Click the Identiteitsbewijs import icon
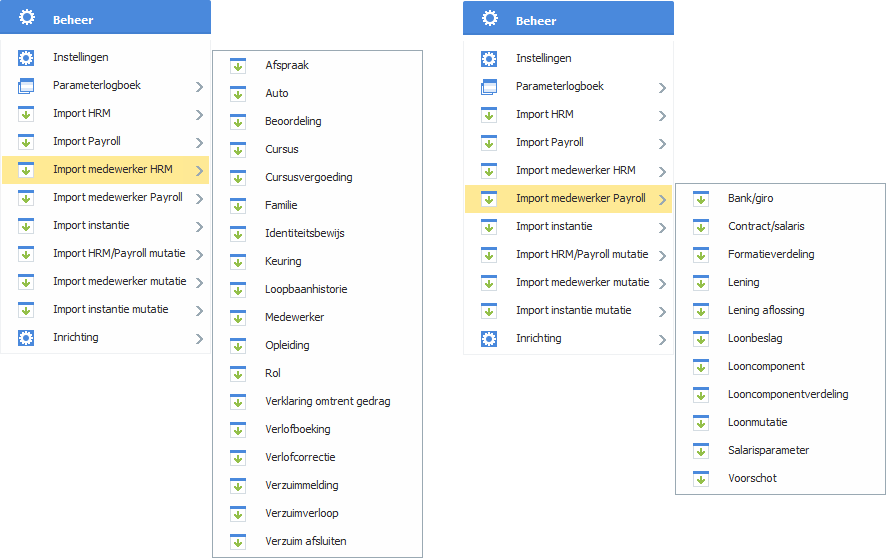 [238, 234]
